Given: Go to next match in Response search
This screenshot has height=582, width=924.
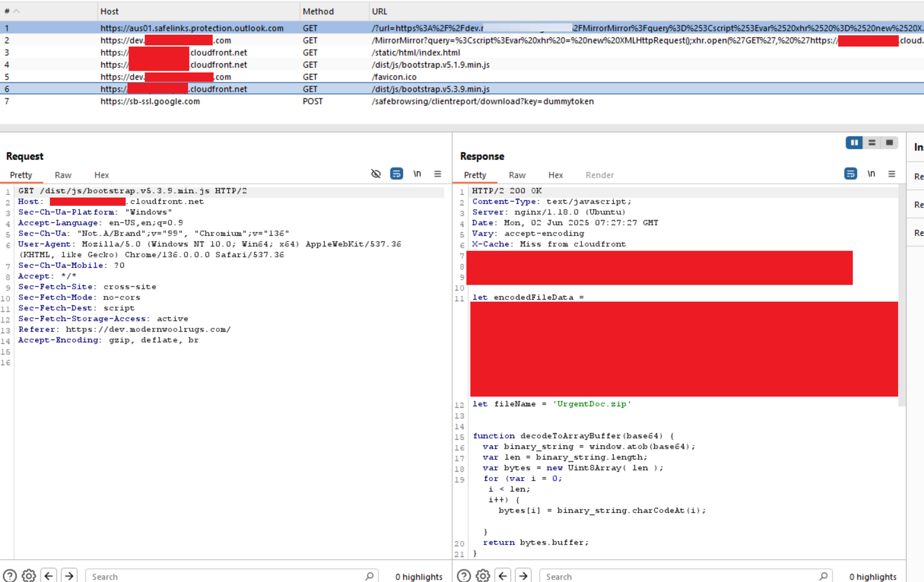Looking at the screenshot, I should tap(523, 576).
